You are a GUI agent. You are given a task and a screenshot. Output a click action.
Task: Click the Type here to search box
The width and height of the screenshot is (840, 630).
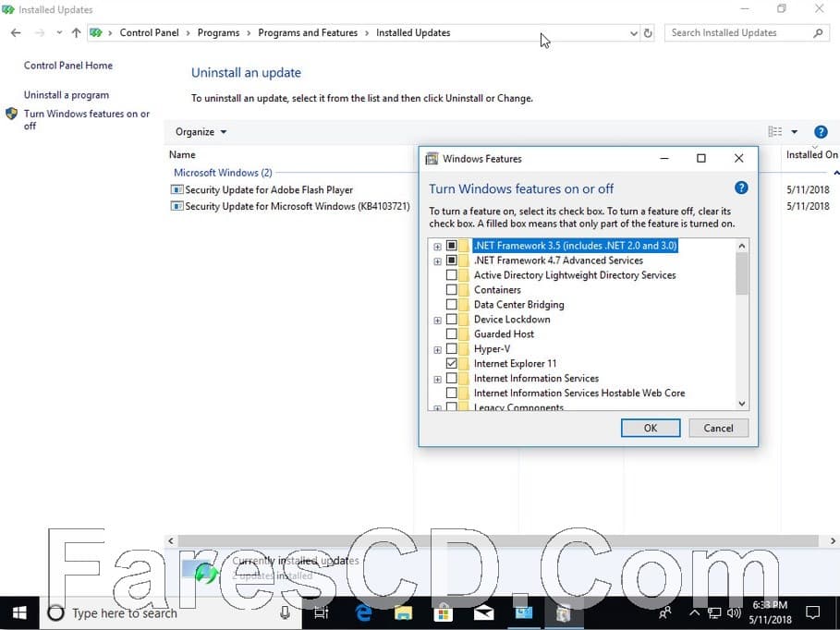[170, 612]
